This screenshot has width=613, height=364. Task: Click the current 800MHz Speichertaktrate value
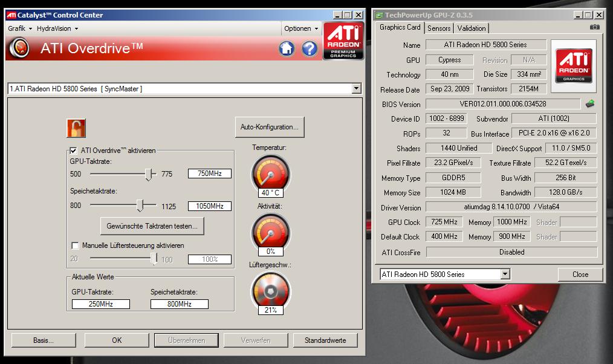pos(180,304)
